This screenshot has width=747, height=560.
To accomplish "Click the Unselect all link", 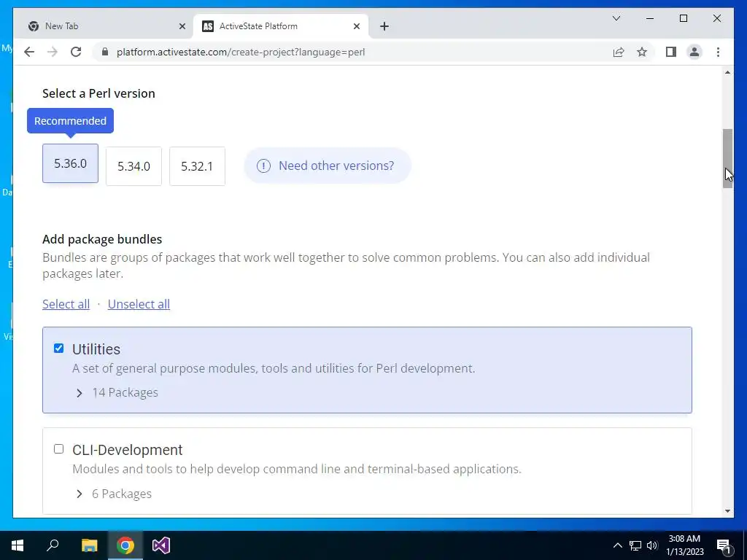I will pos(139,304).
